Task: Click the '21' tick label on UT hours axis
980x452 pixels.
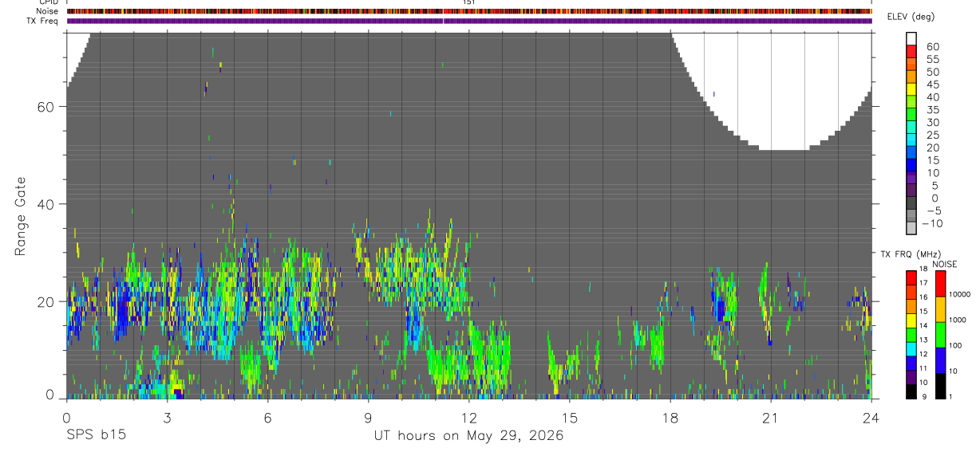Action: point(770,417)
